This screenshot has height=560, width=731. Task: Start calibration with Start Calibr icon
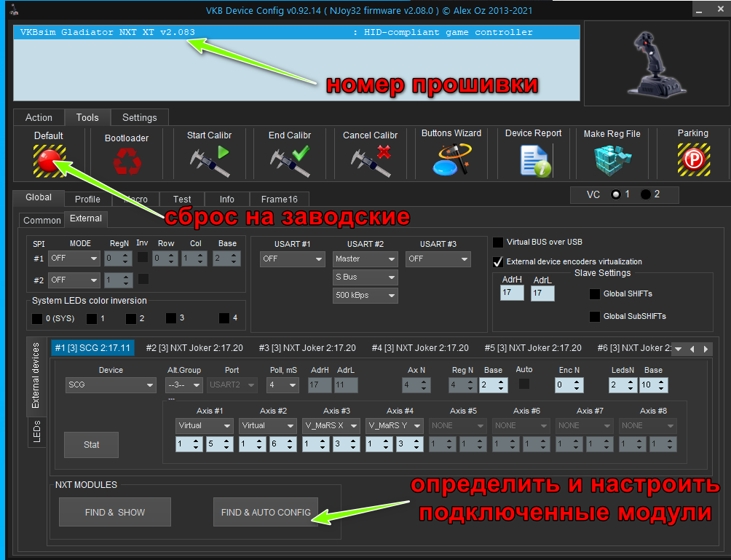[x=209, y=161]
